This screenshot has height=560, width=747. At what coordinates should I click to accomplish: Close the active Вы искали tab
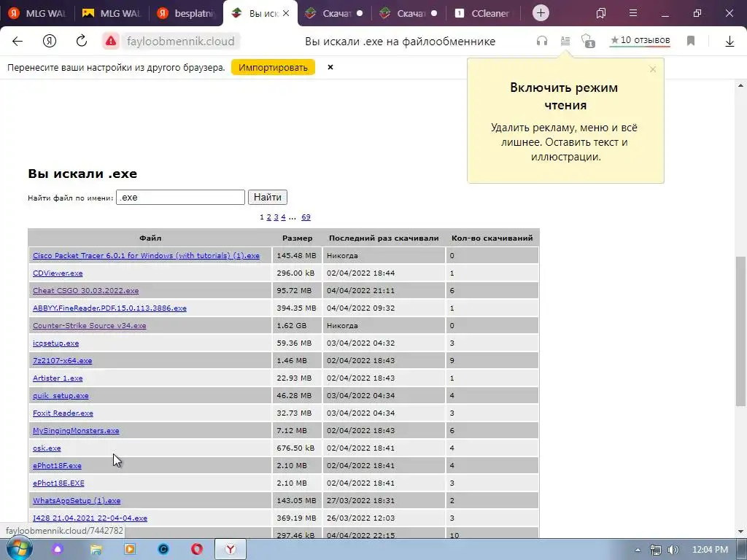point(286,13)
